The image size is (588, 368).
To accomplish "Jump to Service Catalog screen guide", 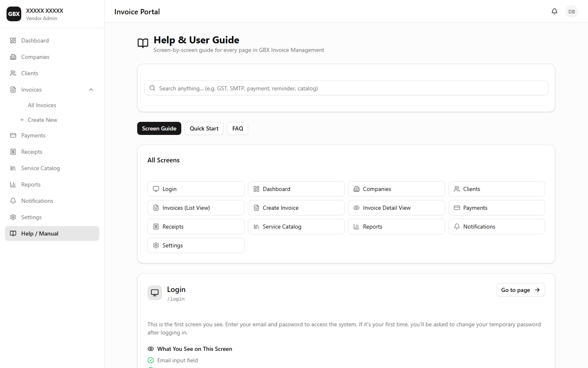I will coord(296,227).
